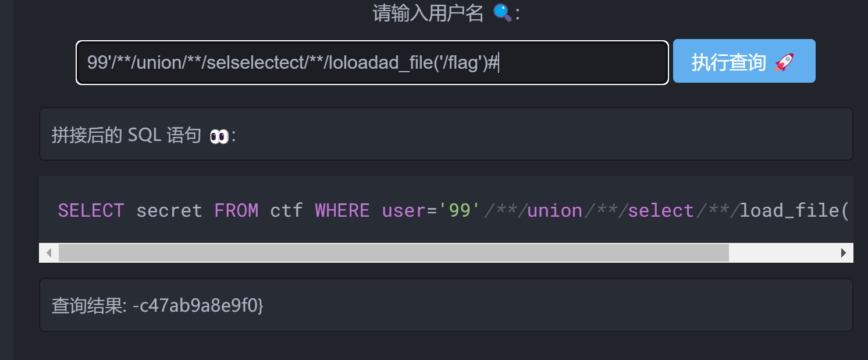Click the left arrow of the horizontal scrollbar
This screenshot has height=360, width=868.
point(48,252)
